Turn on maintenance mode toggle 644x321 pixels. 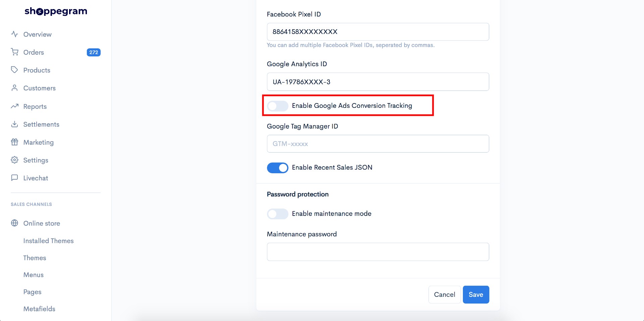277,214
